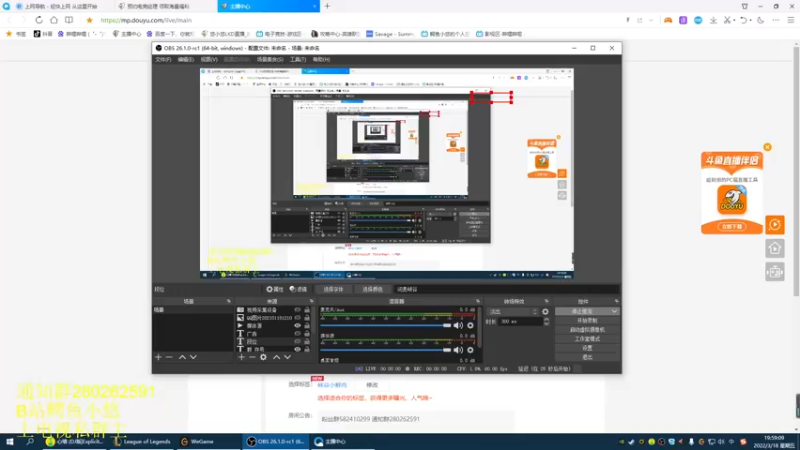Mute the second mixer channel speaker
This screenshot has width=800, height=450.
pos(458,350)
